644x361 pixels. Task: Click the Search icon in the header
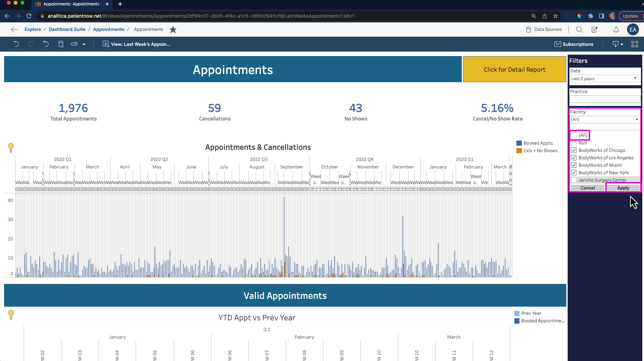point(580,30)
